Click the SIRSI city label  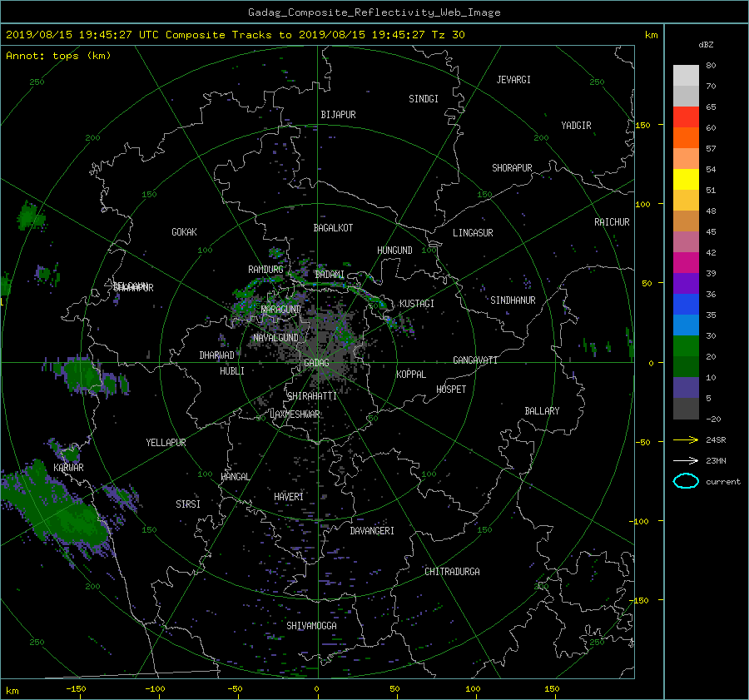pyautogui.click(x=188, y=504)
